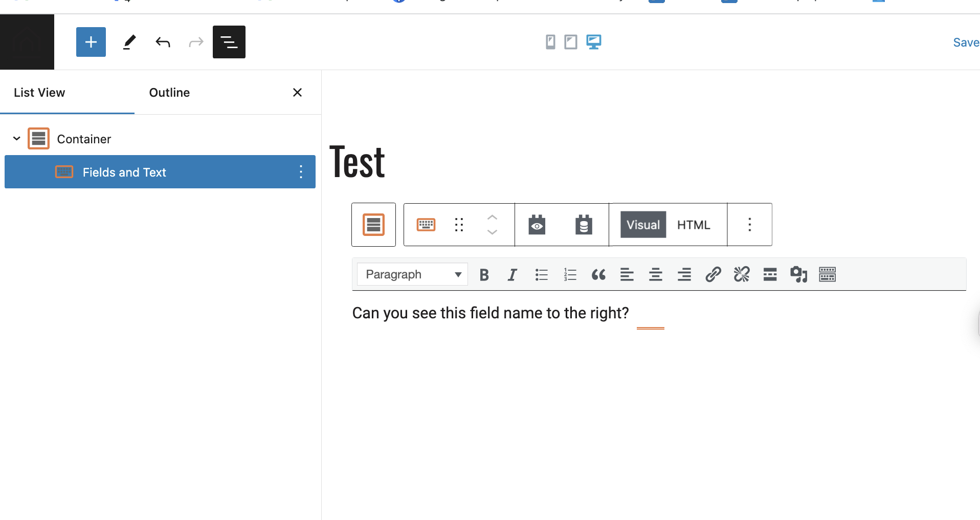Insert a bulleted list
The height and width of the screenshot is (520, 980).
pos(541,275)
